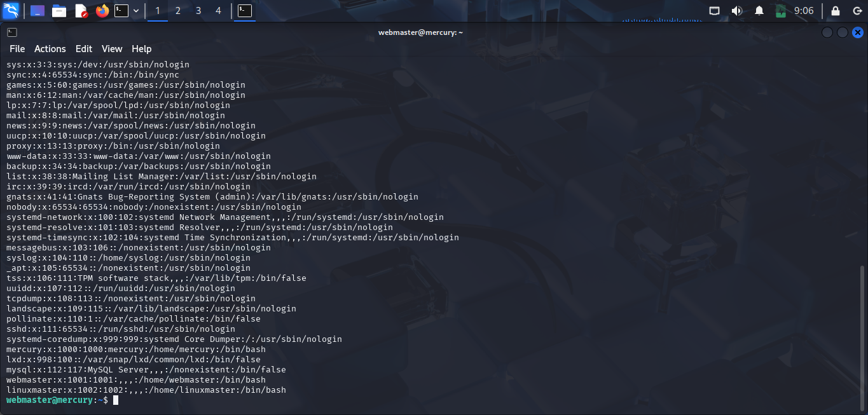The width and height of the screenshot is (868, 415).
Task: Switch to workspace 2
Action: tap(177, 10)
